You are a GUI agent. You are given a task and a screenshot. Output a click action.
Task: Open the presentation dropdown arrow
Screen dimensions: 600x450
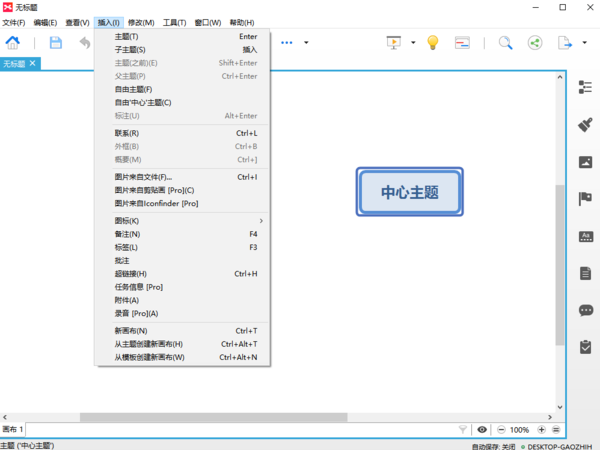[x=413, y=42]
